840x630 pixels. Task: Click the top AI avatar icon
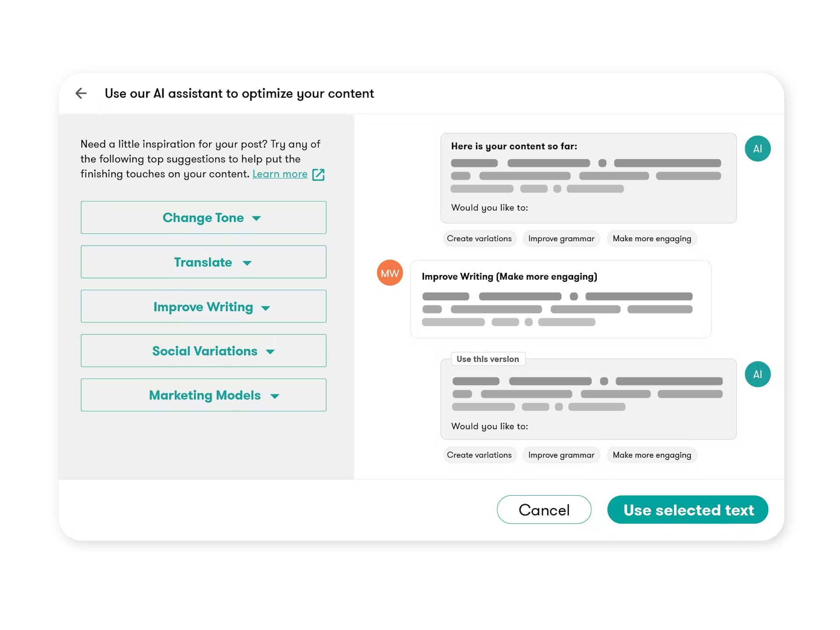pos(757,149)
